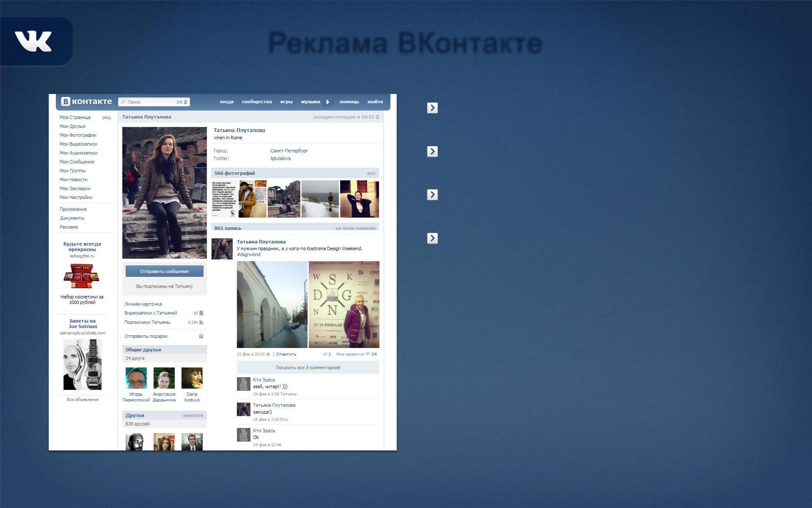This screenshot has height=508, width=812.
Task: Click the subscribers icon beside 8 290
Action: click(x=201, y=323)
